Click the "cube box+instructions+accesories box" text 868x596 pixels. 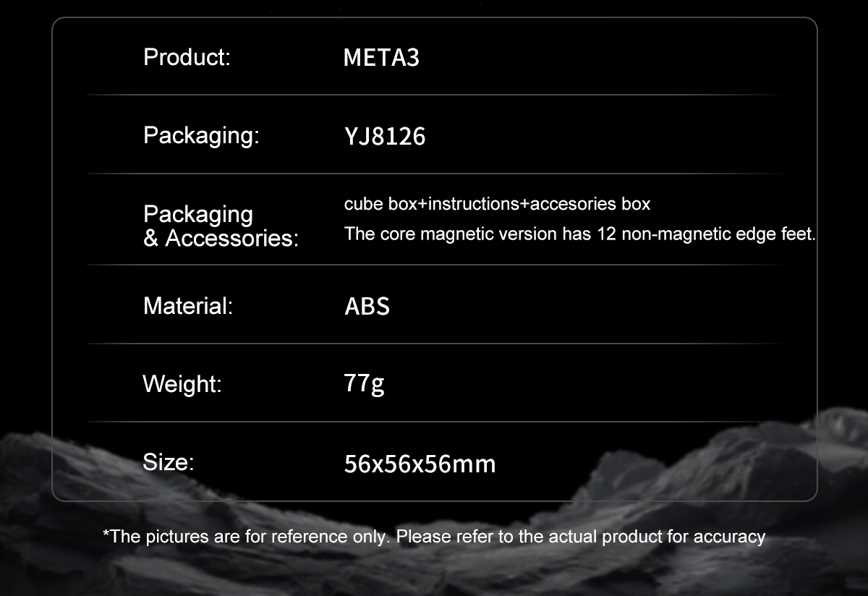coord(497,204)
